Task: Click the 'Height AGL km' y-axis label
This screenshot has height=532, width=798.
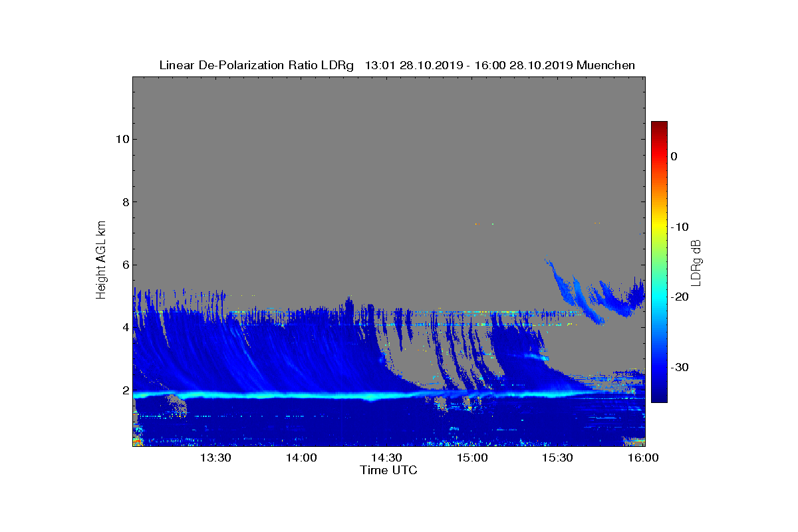Action: click(x=101, y=261)
